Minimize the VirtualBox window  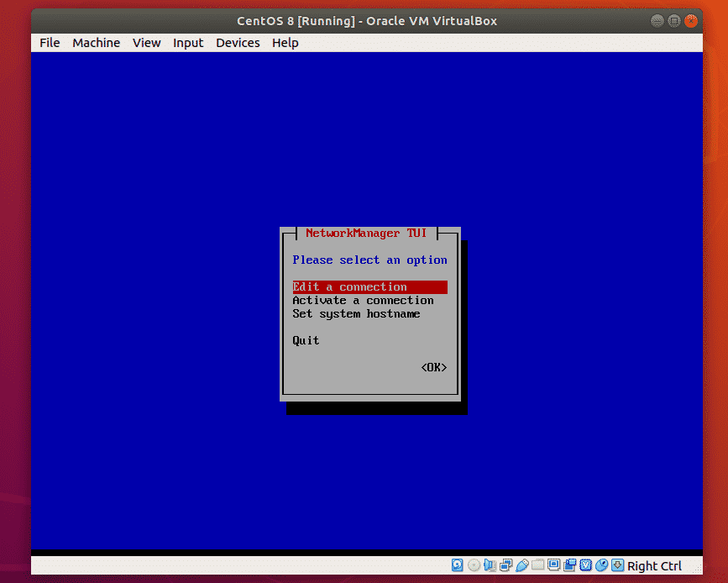(657, 21)
